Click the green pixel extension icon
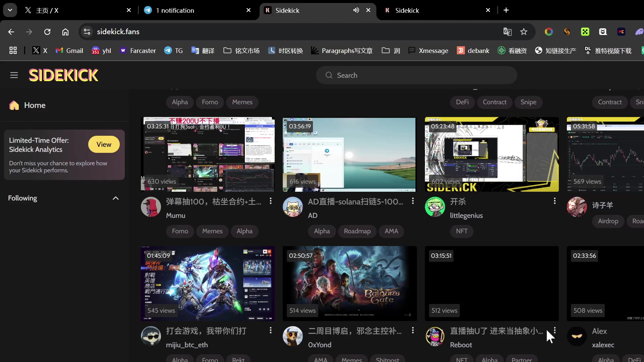Image resolution: width=644 pixels, height=362 pixels. [x=585, y=32]
